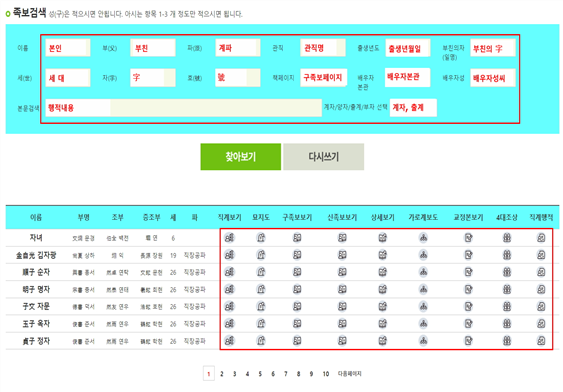Viewport: 563px width, 392px height.
Task: Open 교정본보기 icon for 순자 row
Action: point(469,272)
